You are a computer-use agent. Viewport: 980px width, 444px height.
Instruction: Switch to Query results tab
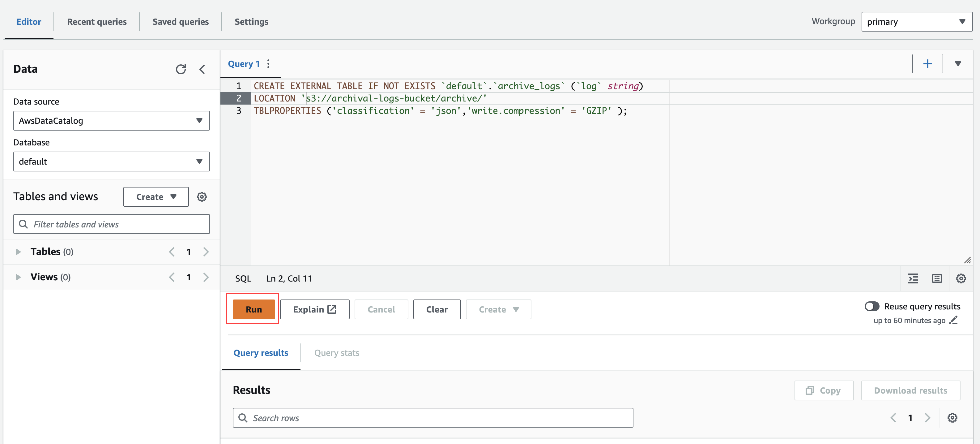pyautogui.click(x=261, y=353)
